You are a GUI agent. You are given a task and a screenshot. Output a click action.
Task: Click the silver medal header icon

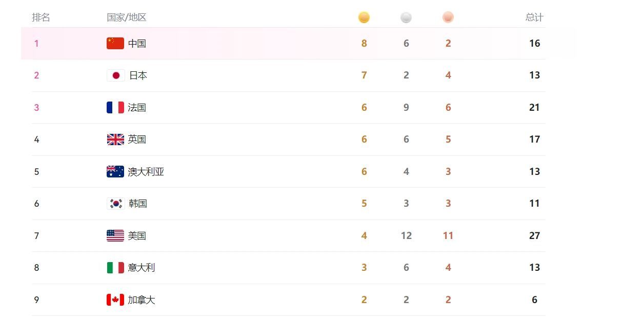[406, 17]
